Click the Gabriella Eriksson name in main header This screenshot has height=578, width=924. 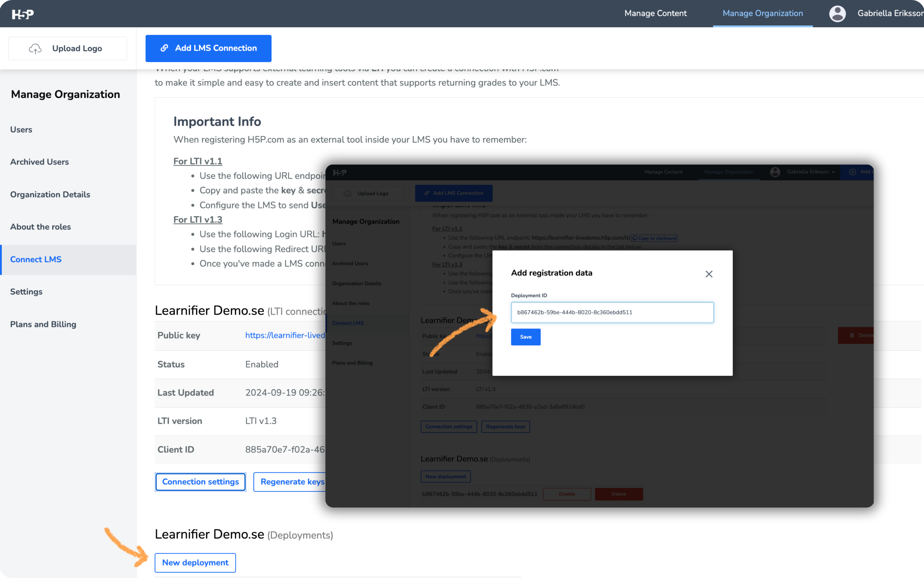click(x=890, y=13)
